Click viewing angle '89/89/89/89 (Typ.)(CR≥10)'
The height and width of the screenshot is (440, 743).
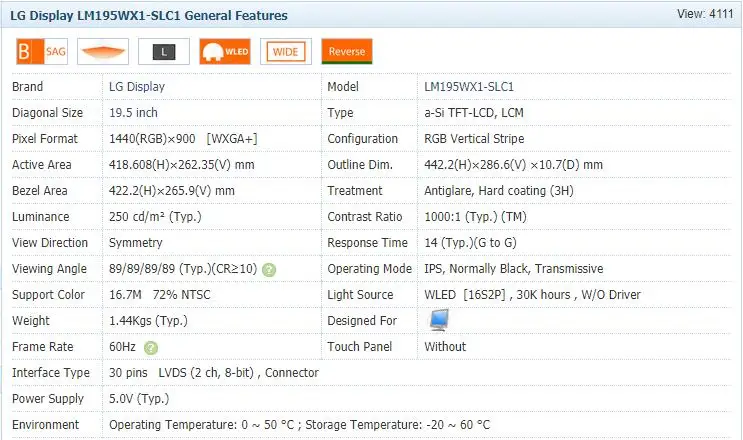coord(183,269)
